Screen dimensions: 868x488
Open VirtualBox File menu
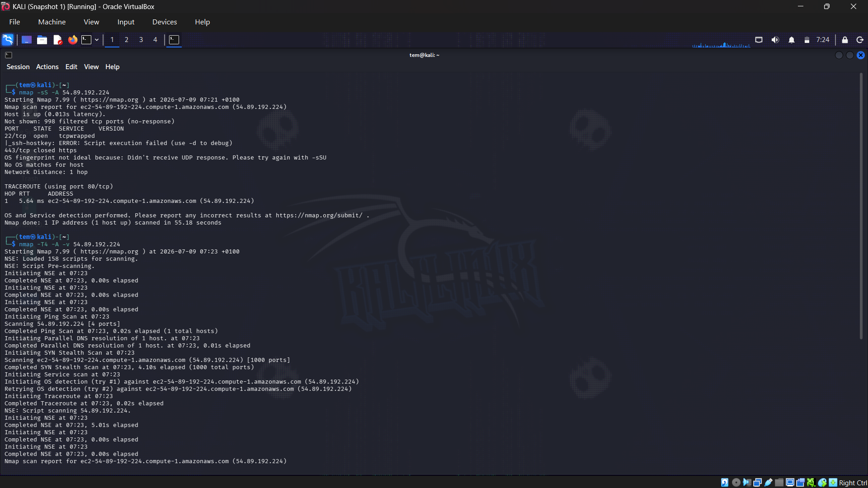coord(14,22)
